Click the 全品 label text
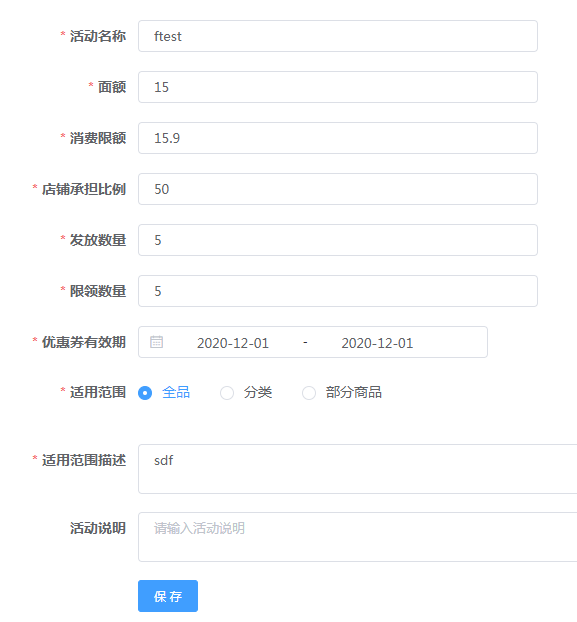The image size is (577, 622). point(176,392)
